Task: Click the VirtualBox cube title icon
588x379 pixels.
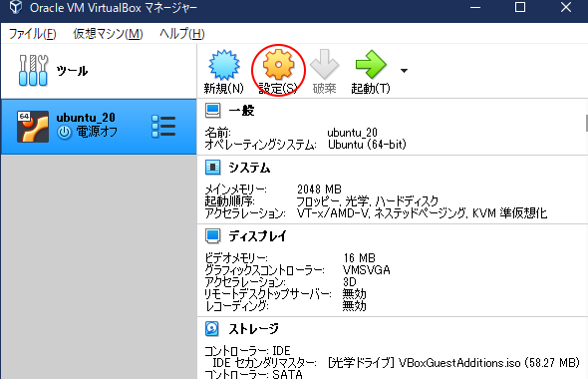Action: point(16,7)
